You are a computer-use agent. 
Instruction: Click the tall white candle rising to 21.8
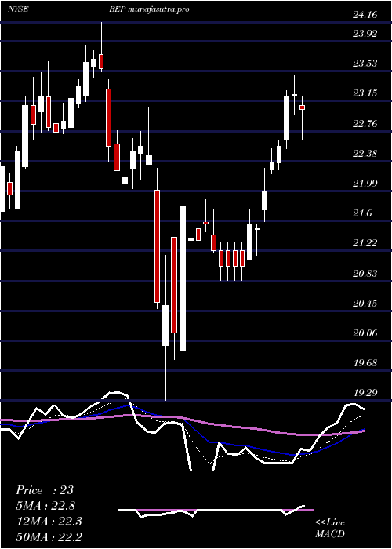pos(183,278)
